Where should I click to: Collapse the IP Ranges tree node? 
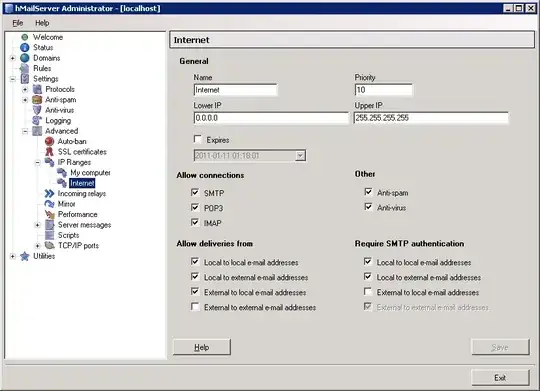pos(38,162)
